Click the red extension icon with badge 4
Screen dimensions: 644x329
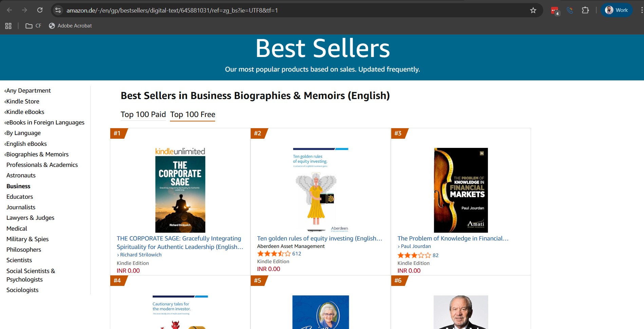coord(555,11)
